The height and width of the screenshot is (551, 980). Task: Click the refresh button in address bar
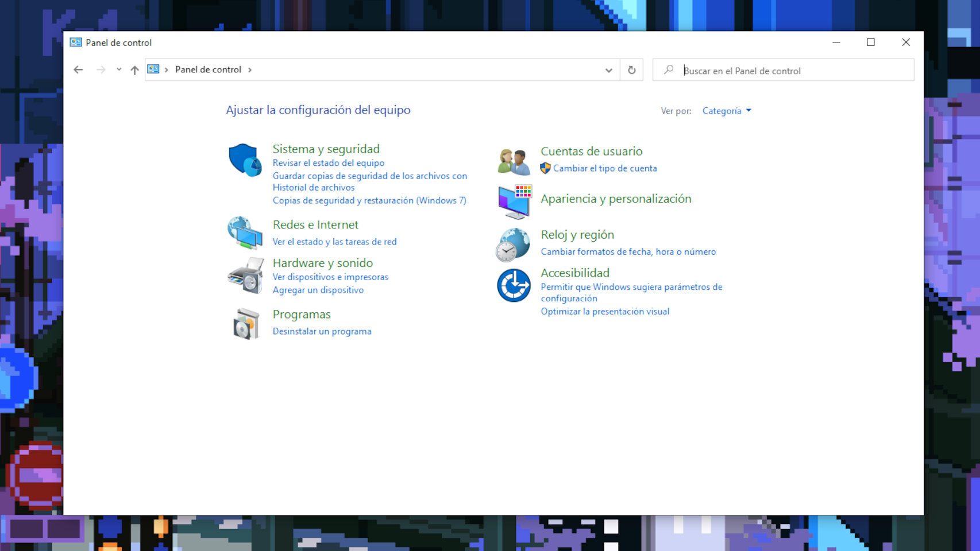click(631, 69)
